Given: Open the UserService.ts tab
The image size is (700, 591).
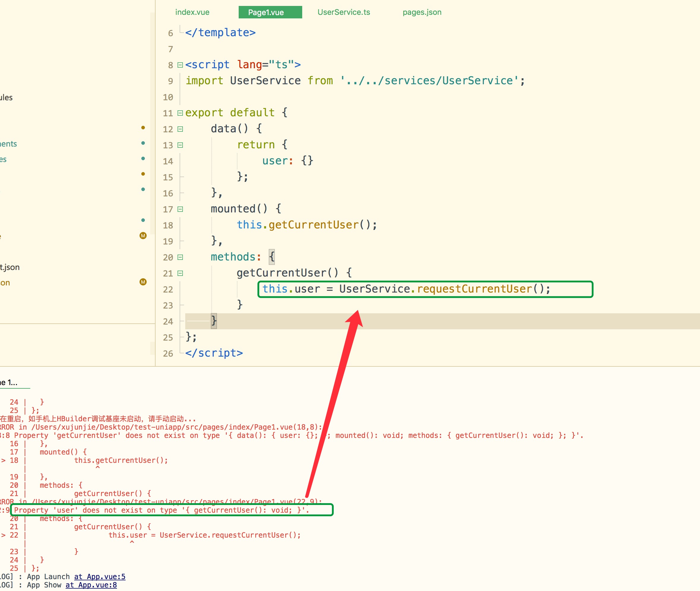Looking at the screenshot, I should coord(344,12).
